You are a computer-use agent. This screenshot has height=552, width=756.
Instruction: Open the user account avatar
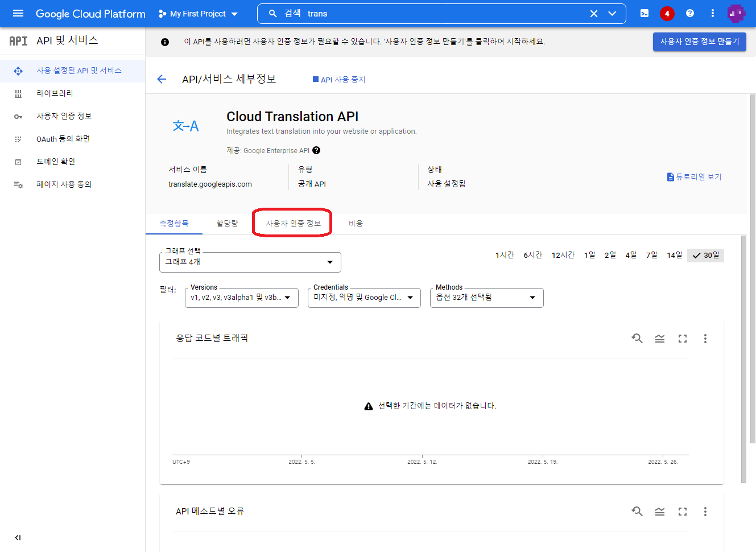point(736,13)
